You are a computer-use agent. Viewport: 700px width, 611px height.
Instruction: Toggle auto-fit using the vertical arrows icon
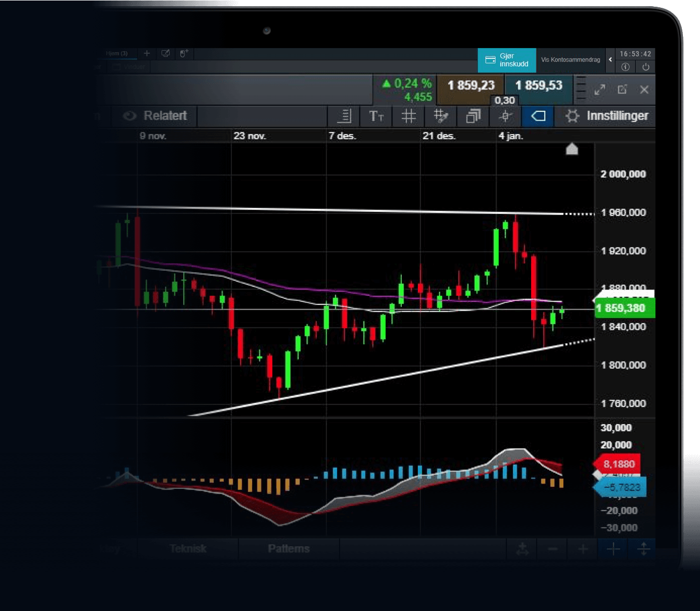click(x=644, y=549)
